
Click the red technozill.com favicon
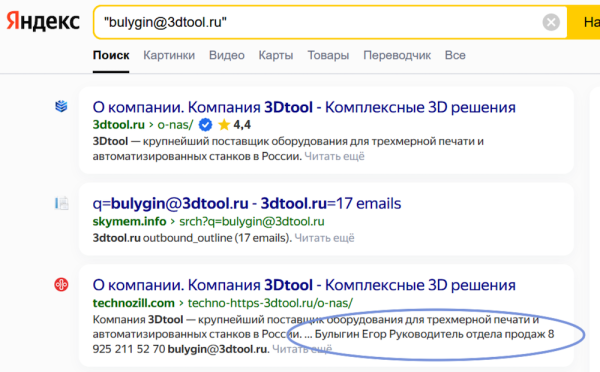pyautogui.click(x=61, y=284)
